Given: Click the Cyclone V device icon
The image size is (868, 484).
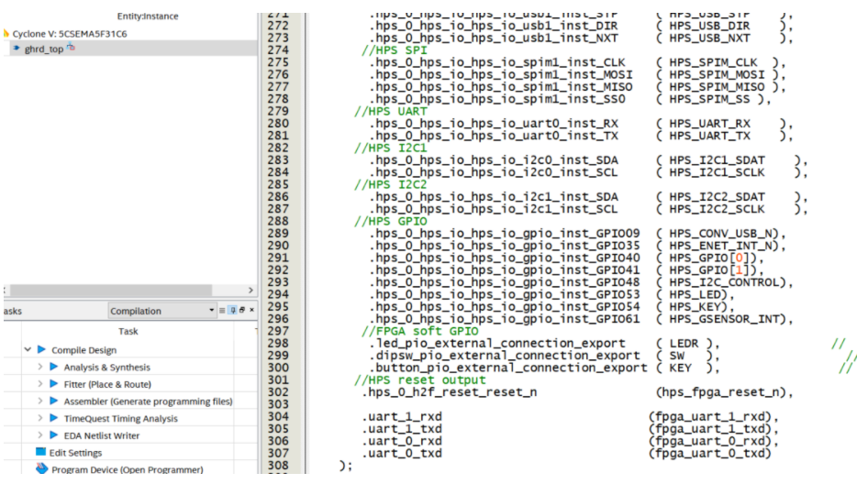Looking at the screenshot, I should click(x=6, y=33).
